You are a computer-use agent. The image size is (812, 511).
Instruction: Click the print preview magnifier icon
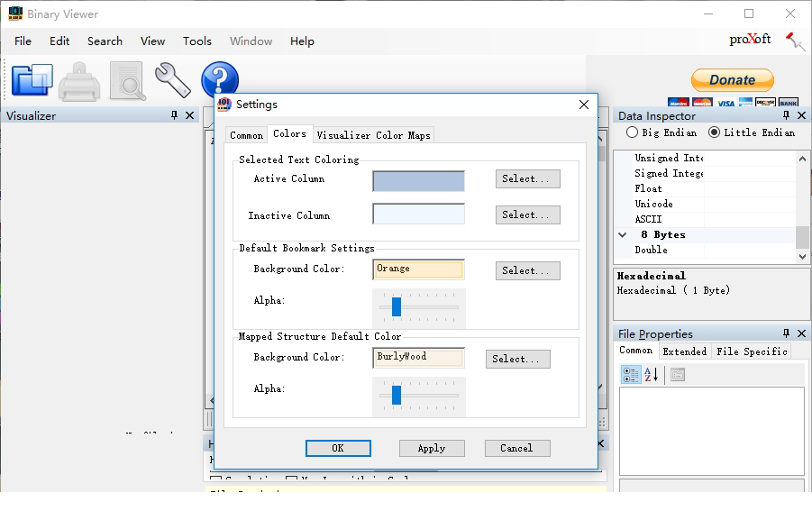[x=127, y=81]
